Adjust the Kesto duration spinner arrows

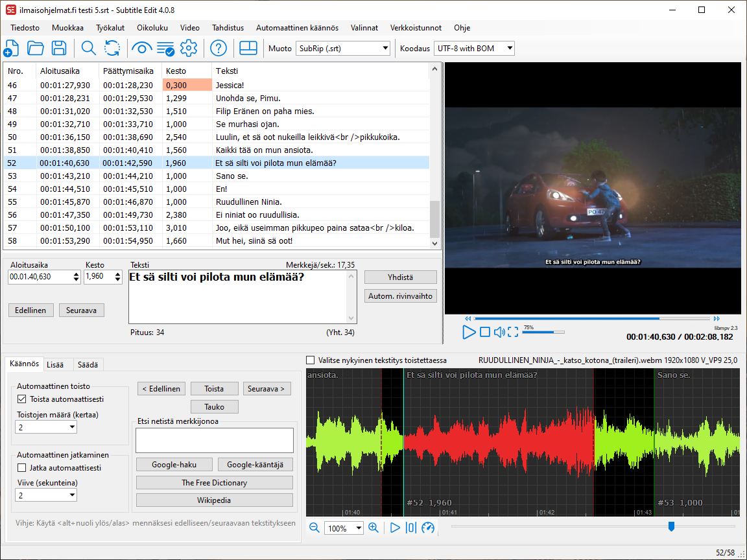[117, 277]
